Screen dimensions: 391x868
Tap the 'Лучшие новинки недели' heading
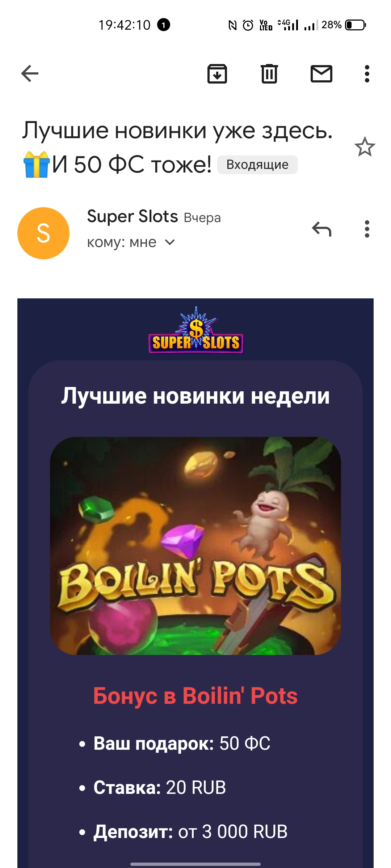[195, 396]
